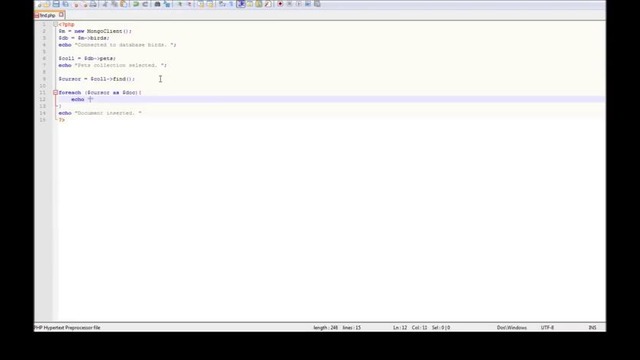Image resolution: width=640 pixels, height=360 pixels.
Task: Click 'PHP Hypertext Preprocessor file' in status bar
Action: click(x=67, y=327)
